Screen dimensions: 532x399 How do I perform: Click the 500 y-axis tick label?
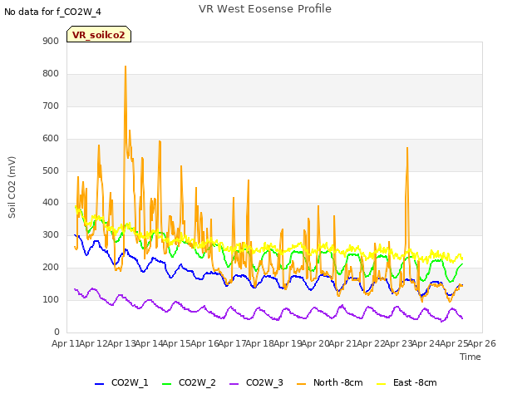point(51,170)
